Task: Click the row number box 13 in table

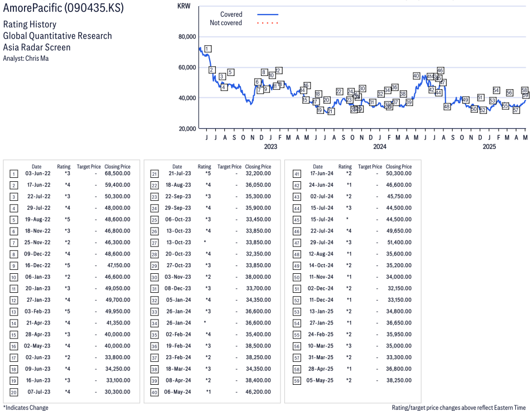Action: tap(13, 312)
